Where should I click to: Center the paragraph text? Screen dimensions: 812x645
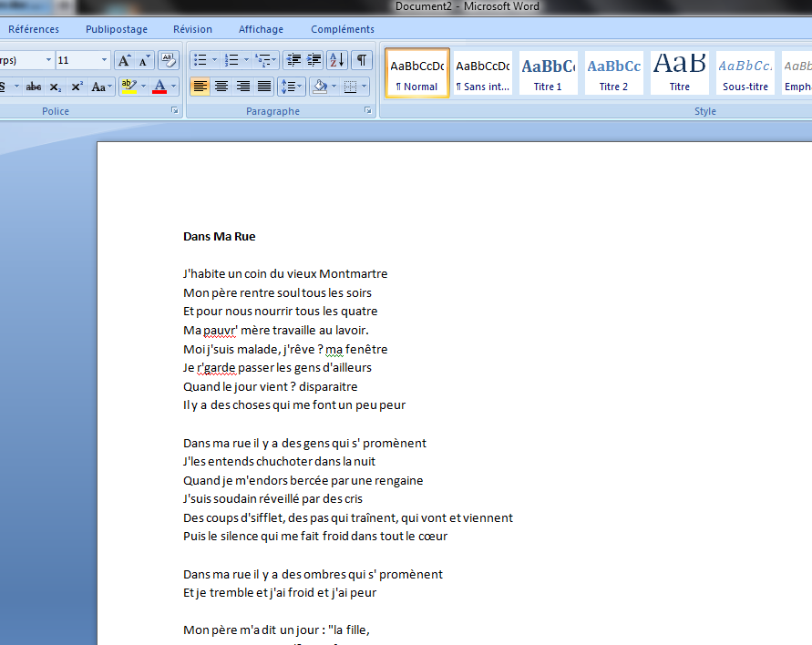point(221,87)
